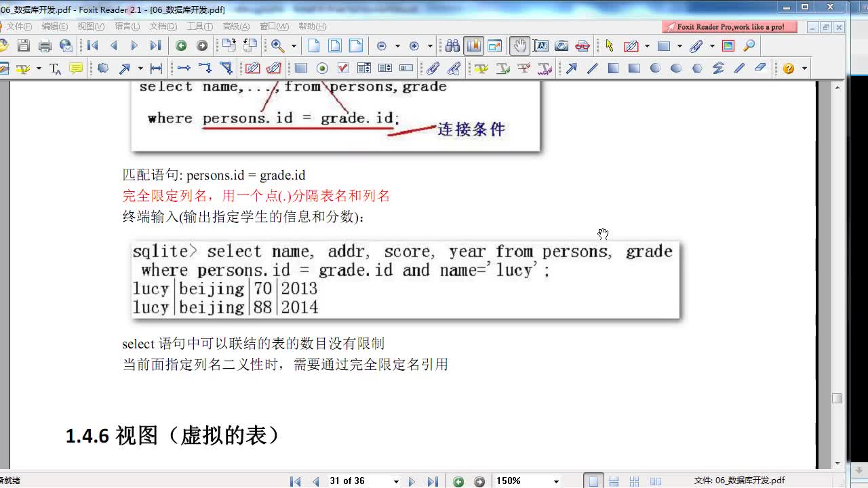Select the Squiggly underline text tool
Image resolution: width=868 pixels, height=488 pixels.
coord(545,68)
